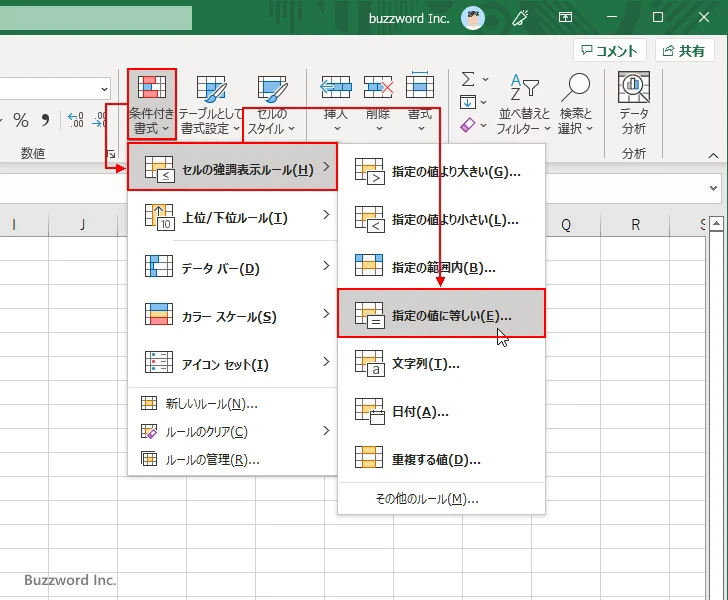Image resolution: width=728 pixels, height=600 pixels.
Task: Expand データ バー(D) submenu
Action: [x=232, y=267]
